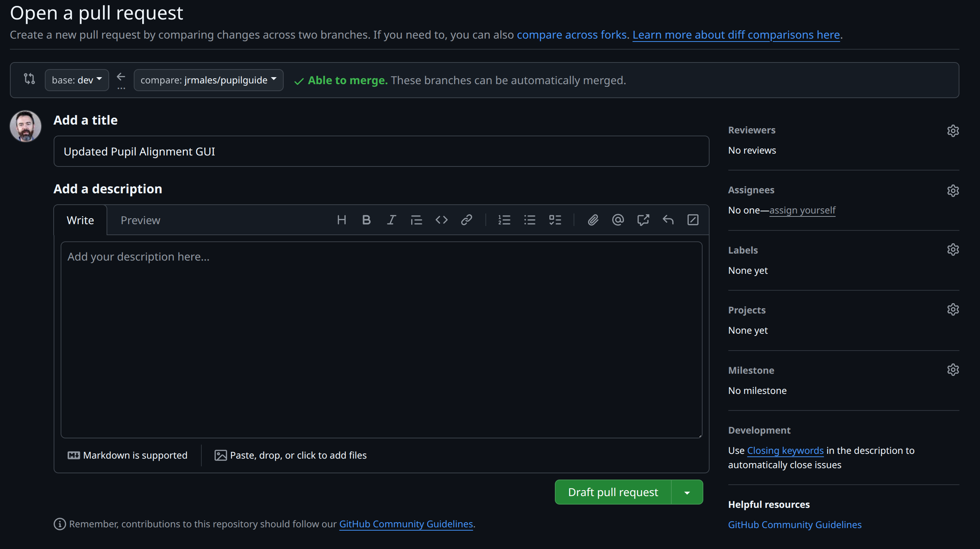
Task: Switch to the Write tab
Action: [80, 220]
